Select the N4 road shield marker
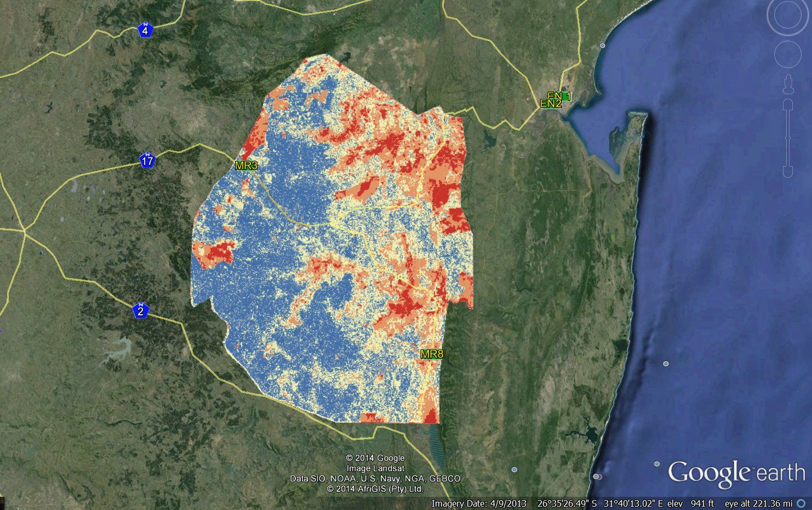The height and width of the screenshot is (510, 812). coord(144,29)
